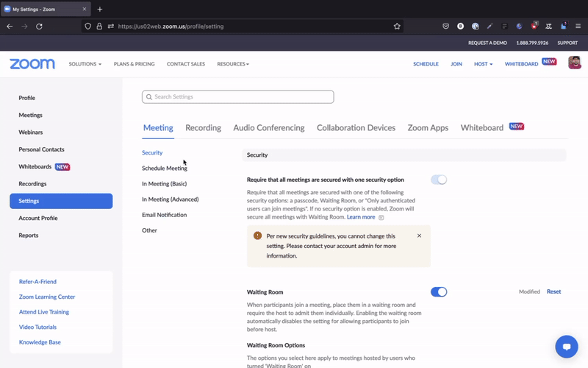Switch to the Zoom Apps tab

(428, 128)
